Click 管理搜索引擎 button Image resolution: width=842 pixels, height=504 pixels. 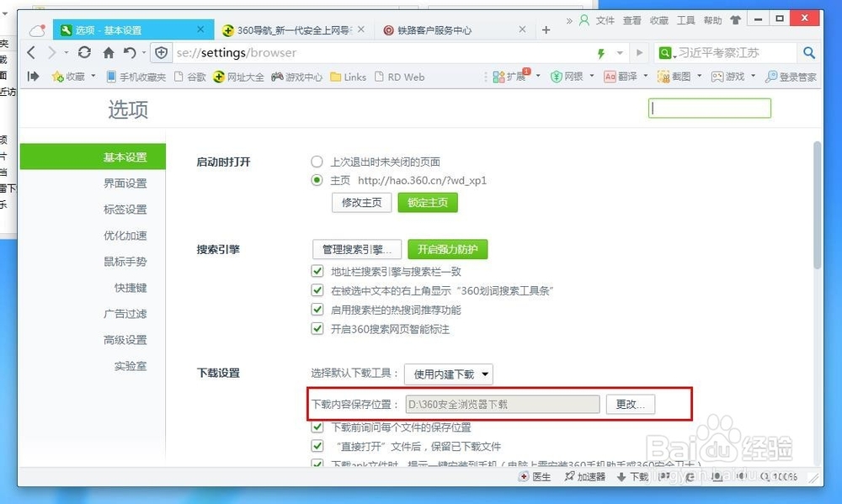pyautogui.click(x=357, y=249)
